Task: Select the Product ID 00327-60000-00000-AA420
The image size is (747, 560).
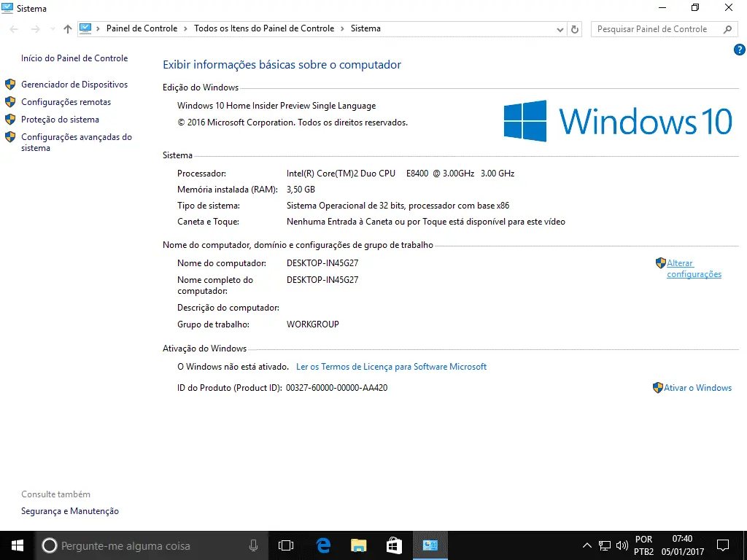Action: coord(337,388)
